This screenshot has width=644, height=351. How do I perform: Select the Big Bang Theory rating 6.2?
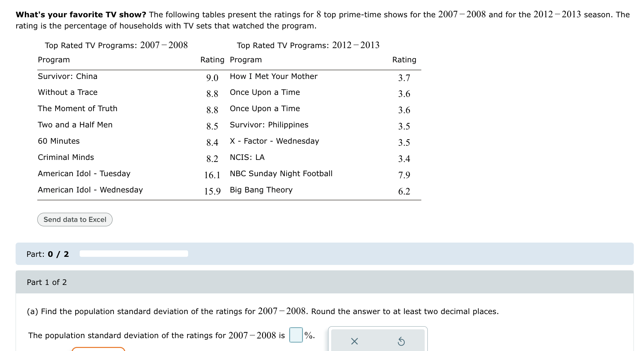(404, 191)
